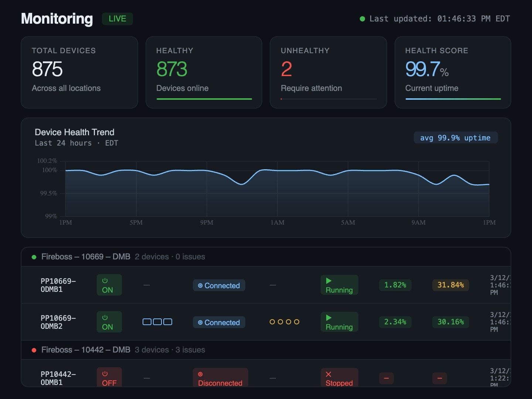This screenshot has height=399, width=532.
Task: Click the avg 99.9% uptime chip
Action: coord(456,138)
